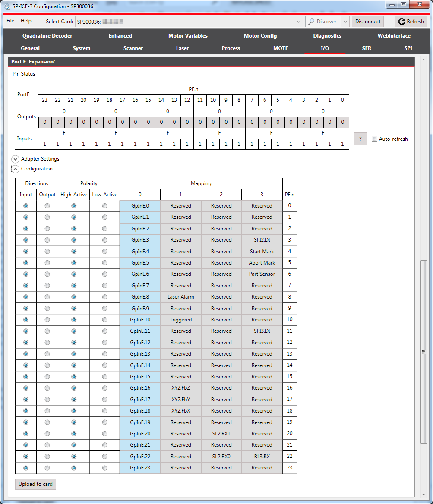Click the Refresh button
The width and height of the screenshot is (433, 504).
pos(411,22)
